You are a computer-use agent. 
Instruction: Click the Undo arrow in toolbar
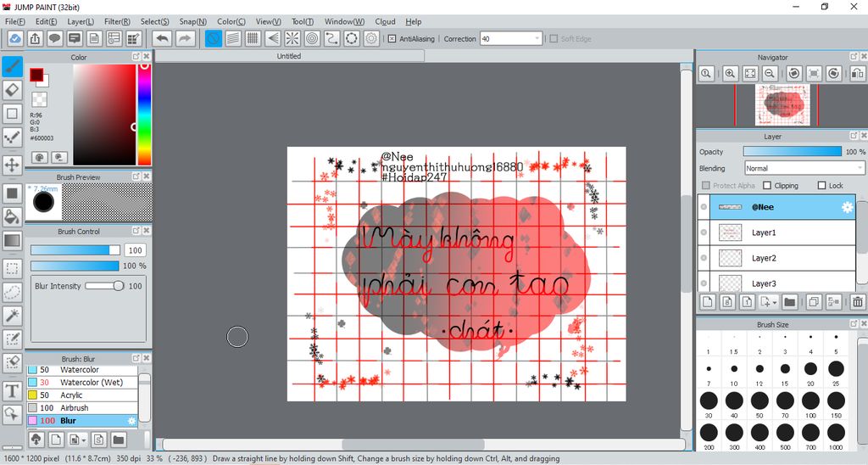(x=162, y=38)
